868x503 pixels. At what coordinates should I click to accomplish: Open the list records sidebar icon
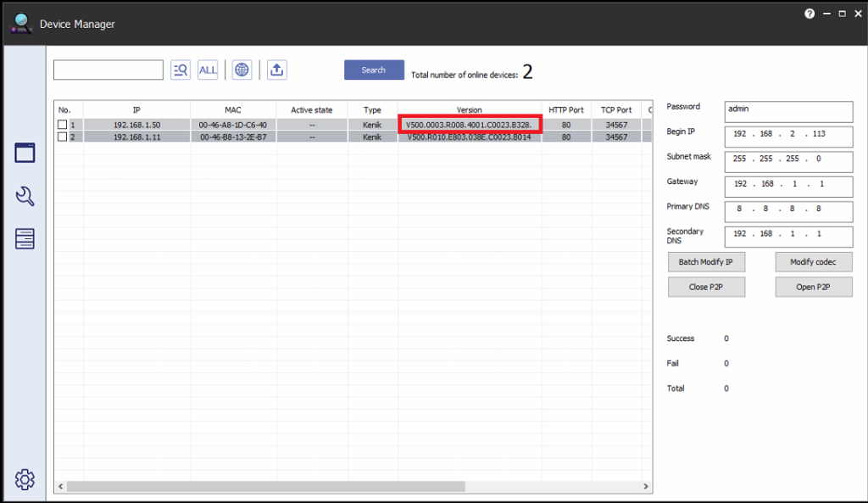pyautogui.click(x=25, y=239)
